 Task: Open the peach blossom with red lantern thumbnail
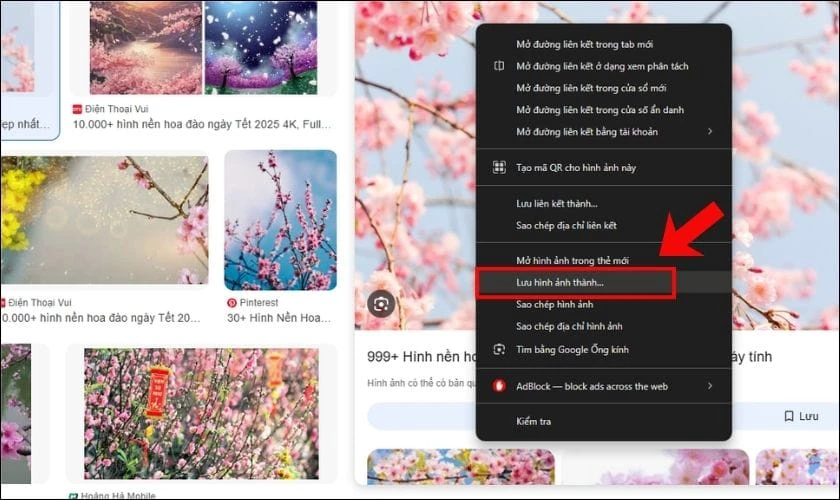tap(201, 414)
